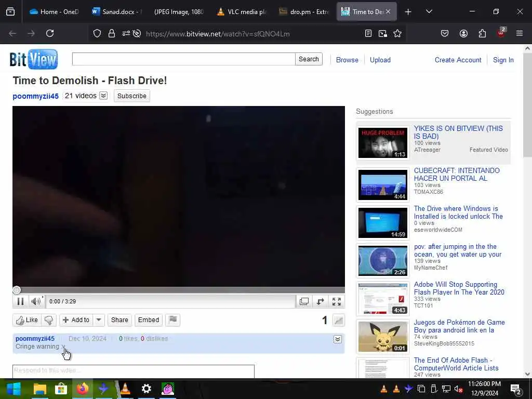Screen dimensions: 532x399
Task: Open the Windows Start menu
Action: coord(14,389)
